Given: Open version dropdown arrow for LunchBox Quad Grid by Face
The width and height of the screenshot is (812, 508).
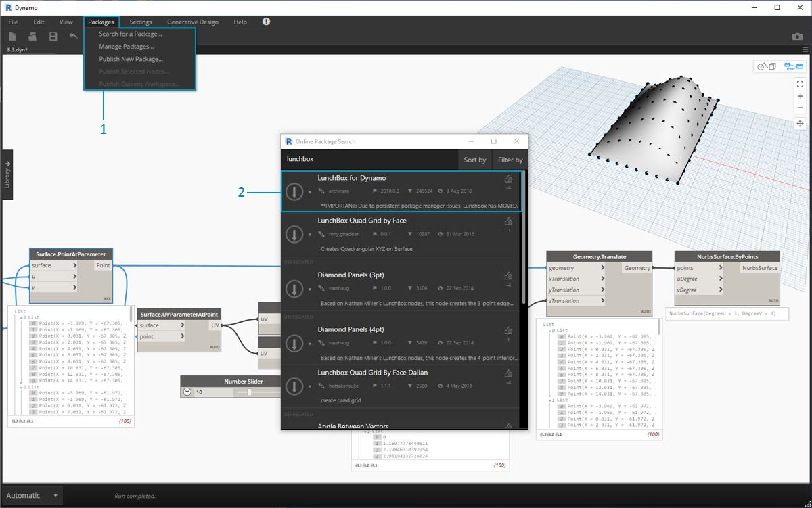Looking at the screenshot, I should [x=310, y=235].
